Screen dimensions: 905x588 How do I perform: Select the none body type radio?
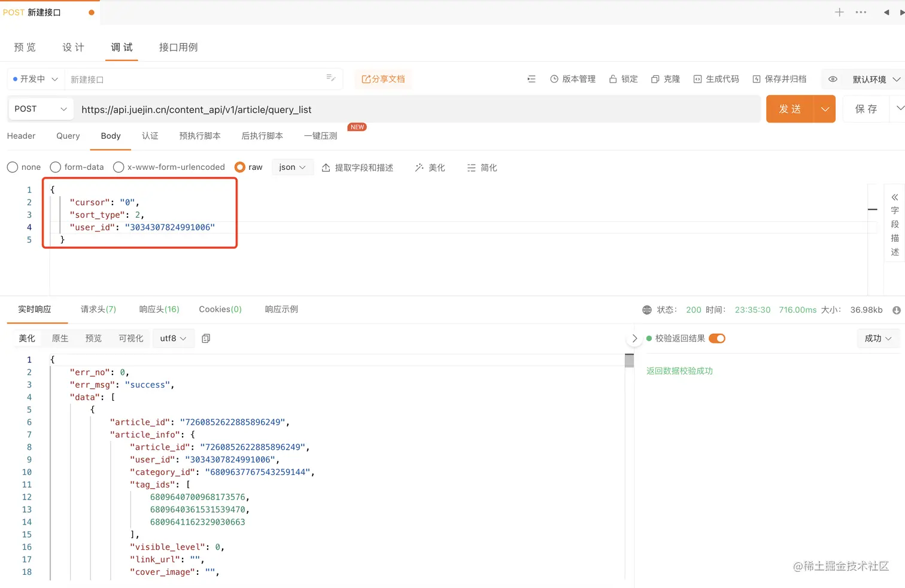(x=13, y=167)
